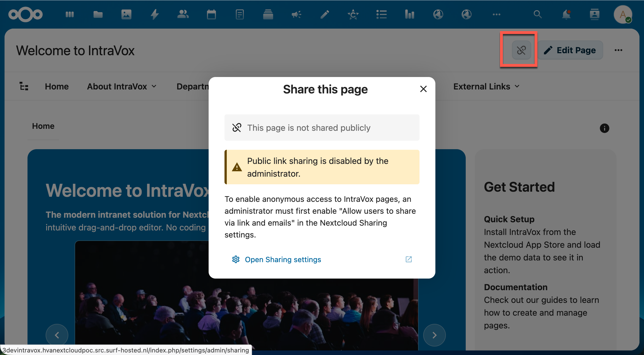Open the Polls bar chart icon

pos(410,14)
